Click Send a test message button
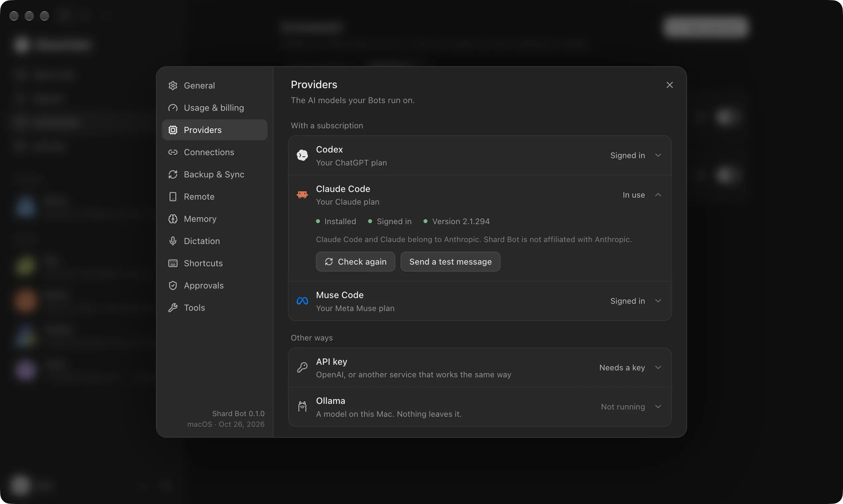Image resolution: width=843 pixels, height=504 pixels. point(450,262)
